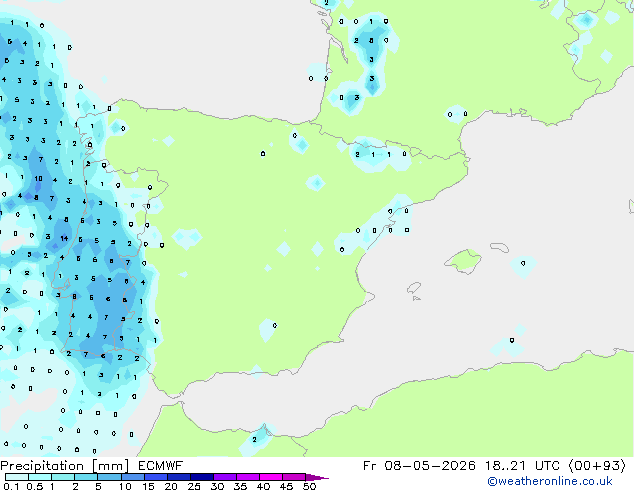Click the 35–40 mm legend swatch
The width and height of the screenshot is (634, 490).
pyautogui.click(x=248, y=477)
